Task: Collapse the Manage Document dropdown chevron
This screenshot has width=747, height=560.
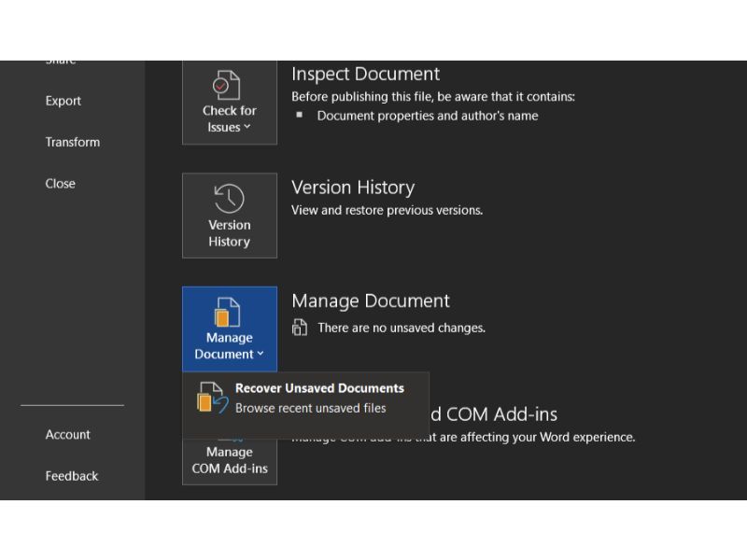Action: 261,355
